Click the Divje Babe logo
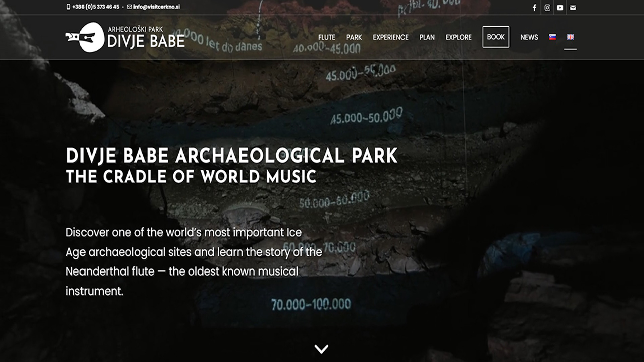 point(125,37)
